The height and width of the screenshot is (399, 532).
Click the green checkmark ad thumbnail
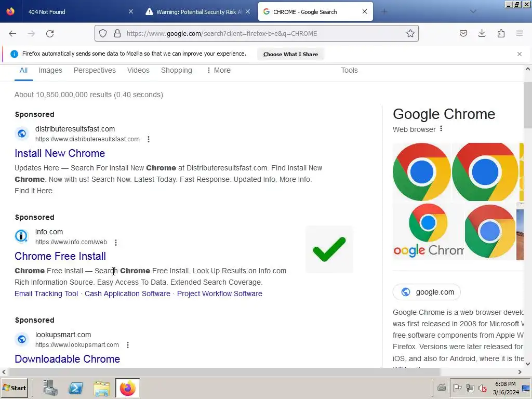pyautogui.click(x=329, y=249)
